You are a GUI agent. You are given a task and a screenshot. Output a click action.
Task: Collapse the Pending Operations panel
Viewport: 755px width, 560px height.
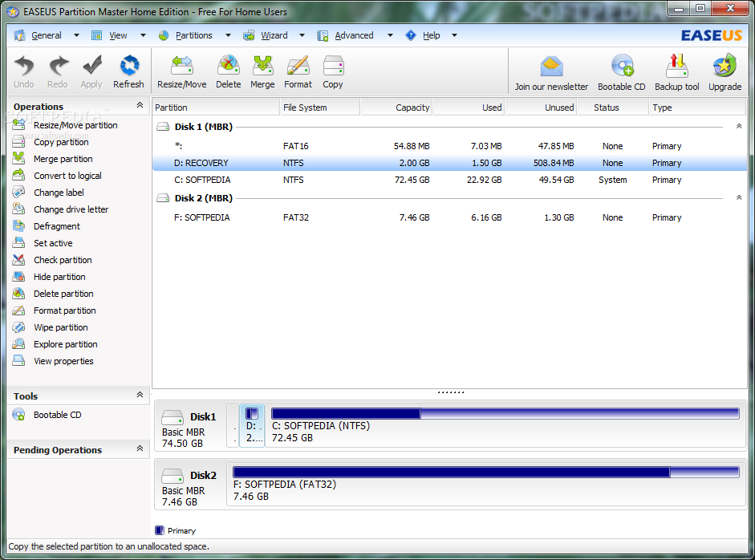[140, 448]
